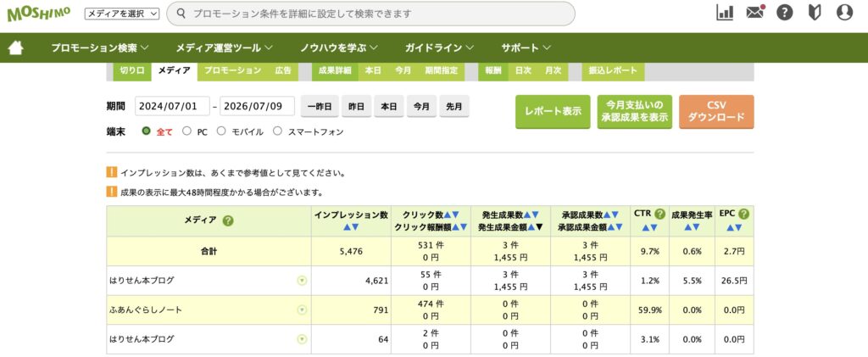Open the beginner's mark guide icon

pos(815,13)
